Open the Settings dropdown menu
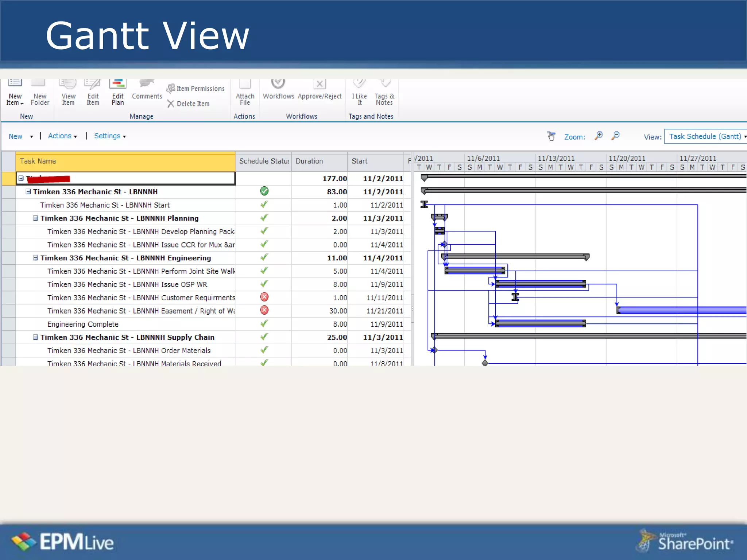 [110, 136]
